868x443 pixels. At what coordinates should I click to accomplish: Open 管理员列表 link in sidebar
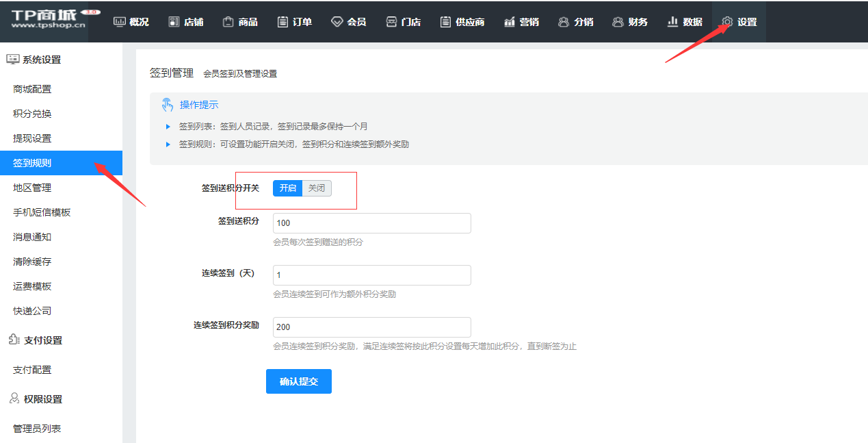(37, 429)
